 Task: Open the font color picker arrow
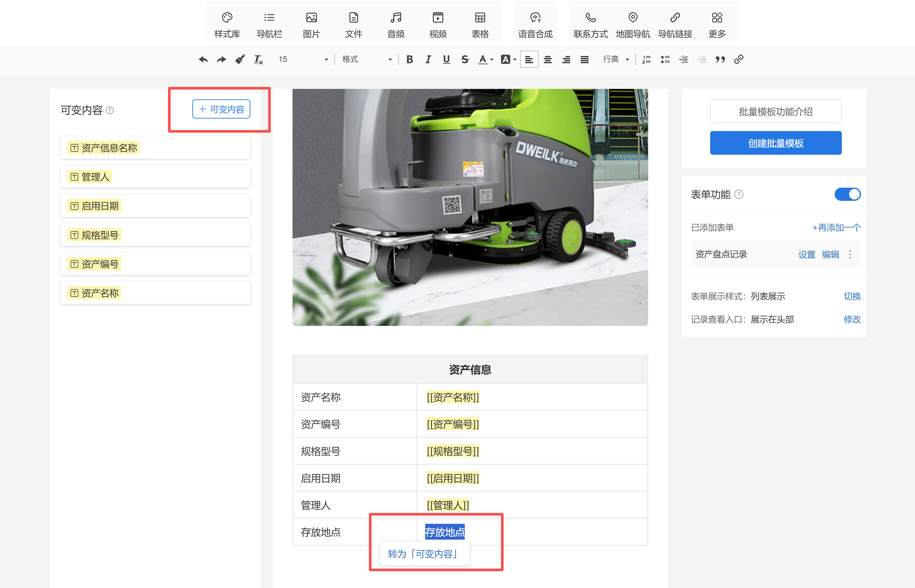[492, 60]
